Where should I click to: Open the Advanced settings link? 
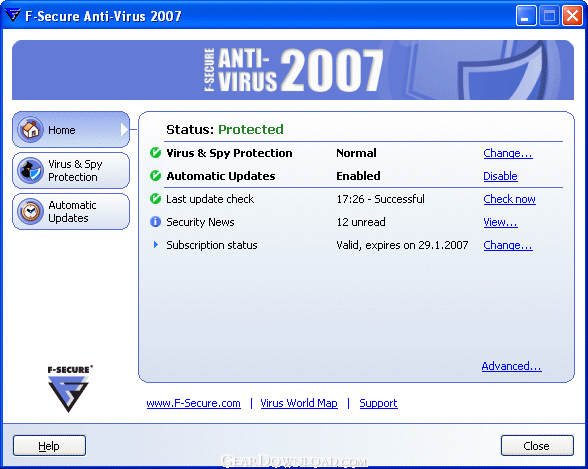pos(512,366)
